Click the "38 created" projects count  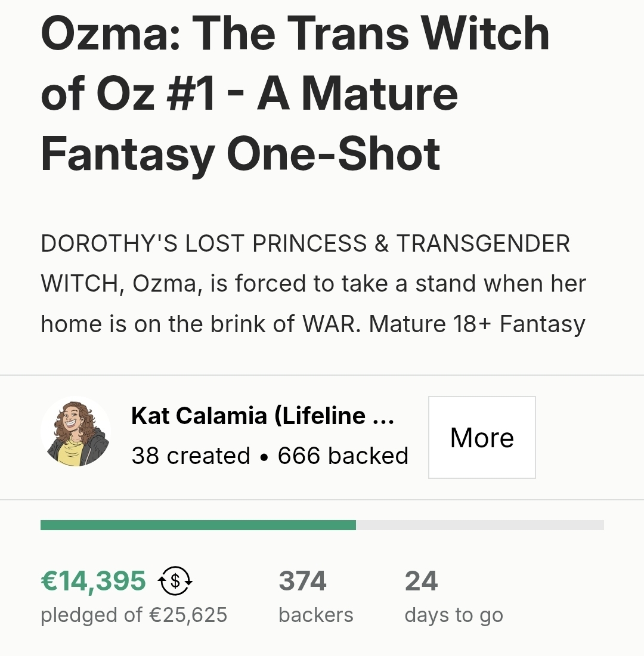(x=190, y=456)
